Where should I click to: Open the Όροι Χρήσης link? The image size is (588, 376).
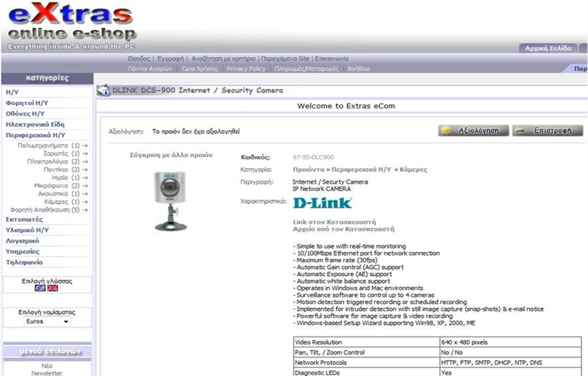click(x=199, y=69)
